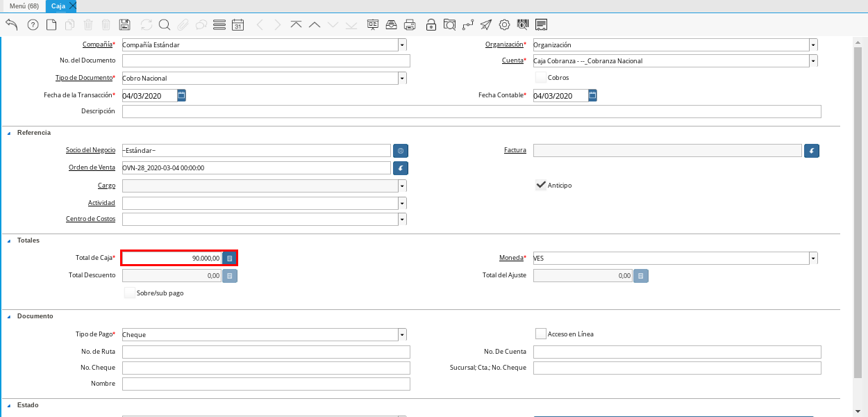
Task: Open the calculator next to Total de Caja
Action: pos(230,258)
